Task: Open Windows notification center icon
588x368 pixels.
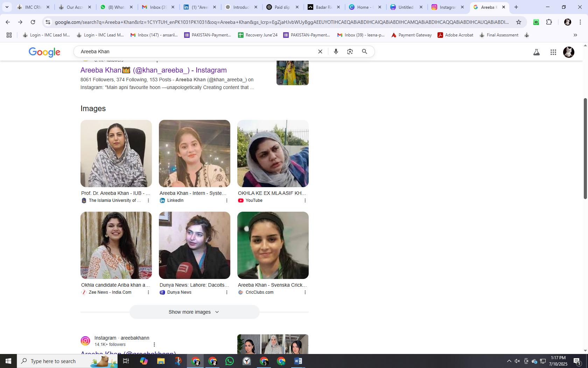Action: tap(577, 361)
